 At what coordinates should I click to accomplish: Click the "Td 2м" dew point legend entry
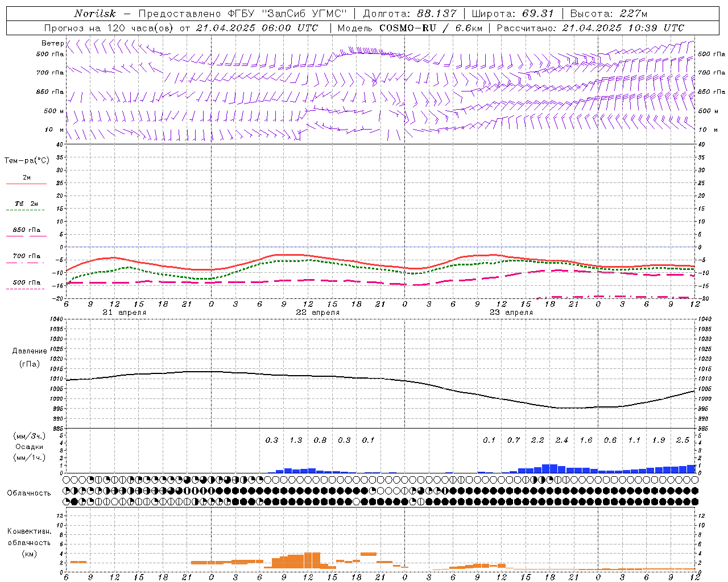point(26,203)
